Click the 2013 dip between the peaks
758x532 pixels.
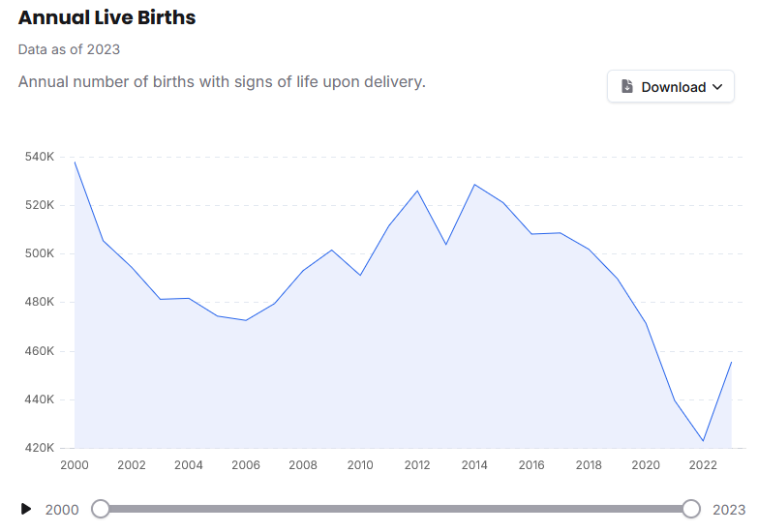click(x=446, y=244)
